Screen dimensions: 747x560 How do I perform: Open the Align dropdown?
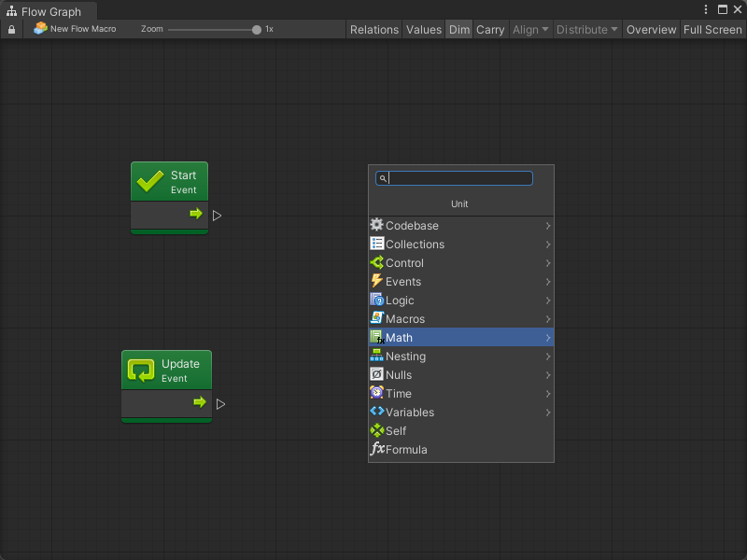point(530,29)
